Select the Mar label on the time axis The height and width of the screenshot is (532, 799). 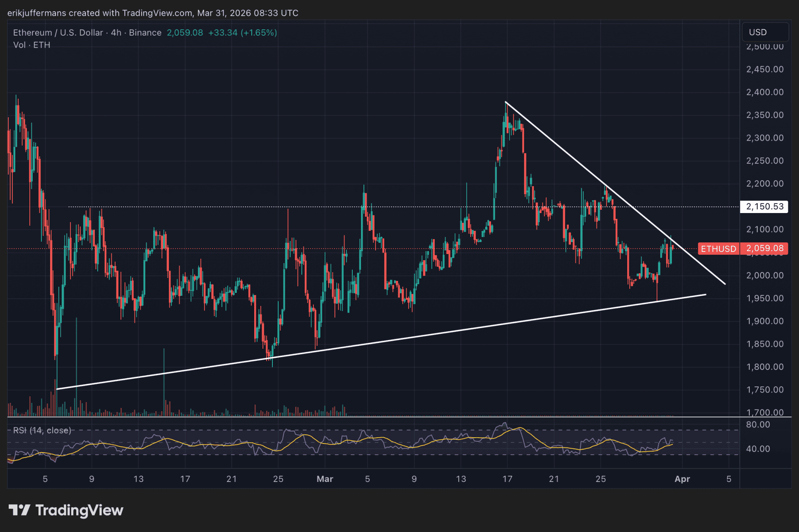point(325,479)
